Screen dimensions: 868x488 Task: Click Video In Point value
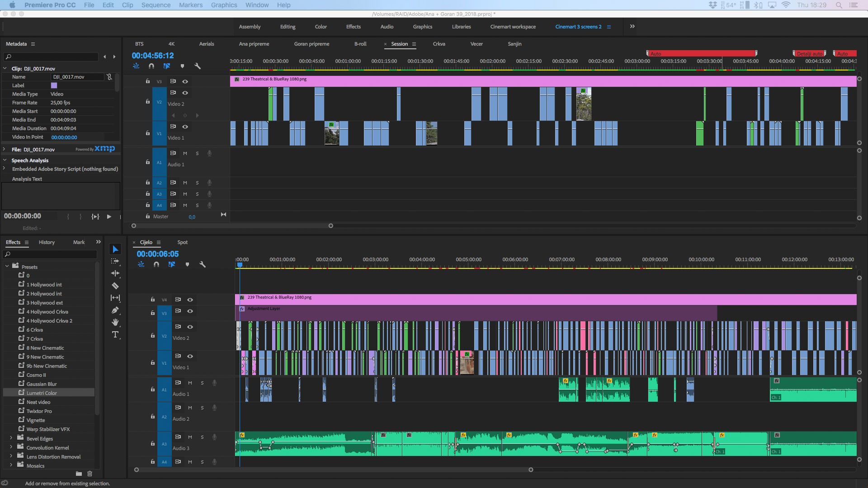click(64, 137)
